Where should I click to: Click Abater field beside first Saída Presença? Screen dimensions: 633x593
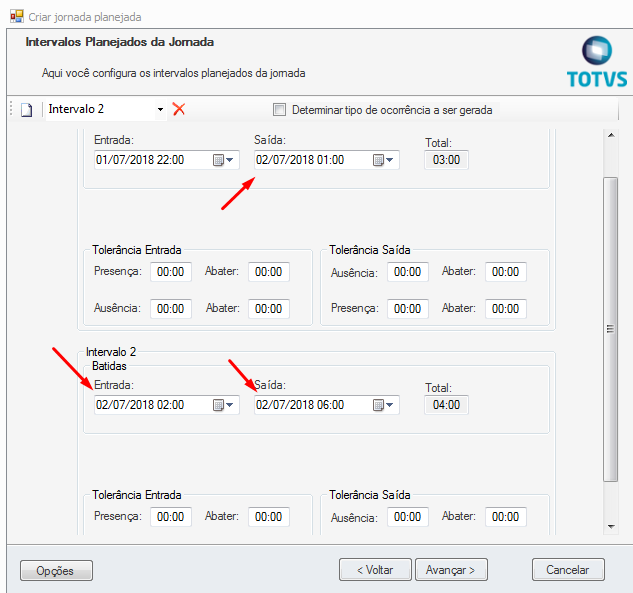pos(506,309)
